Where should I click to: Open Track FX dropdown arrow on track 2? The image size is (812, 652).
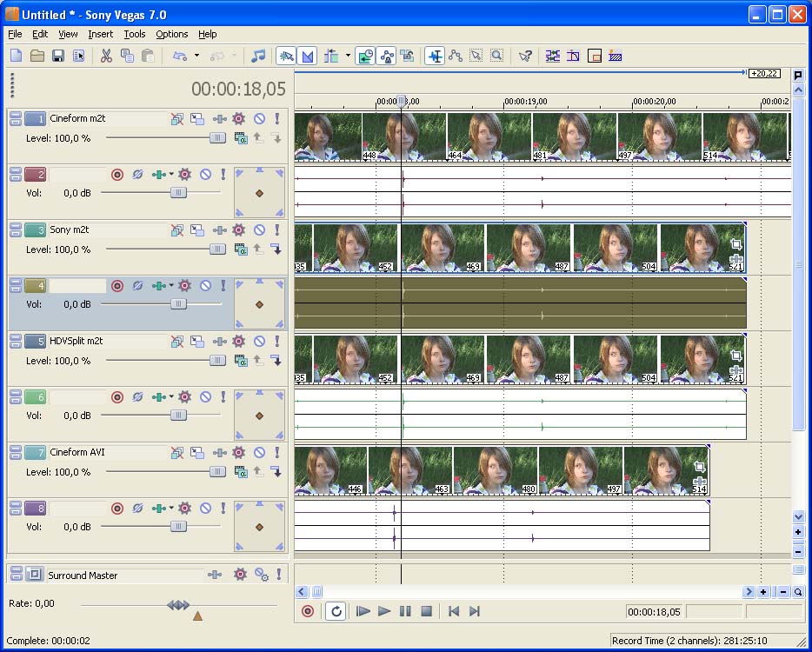pos(171,175)
